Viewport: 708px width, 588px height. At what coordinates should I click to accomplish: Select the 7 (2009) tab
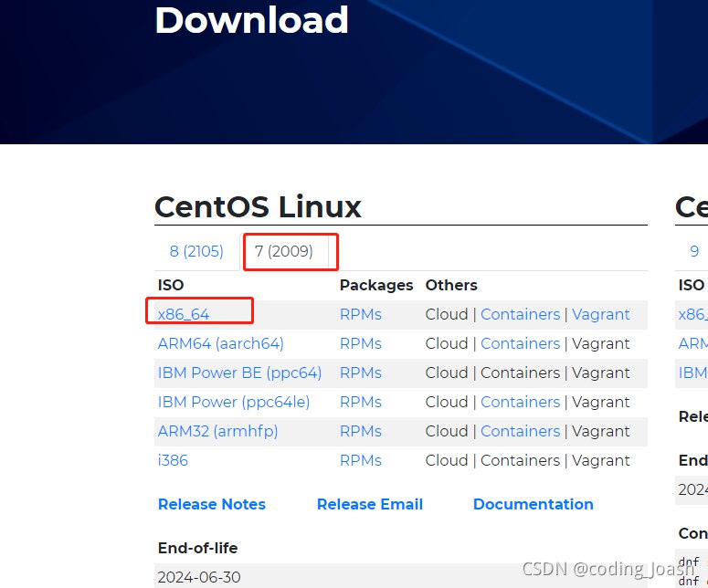point(283,251)
